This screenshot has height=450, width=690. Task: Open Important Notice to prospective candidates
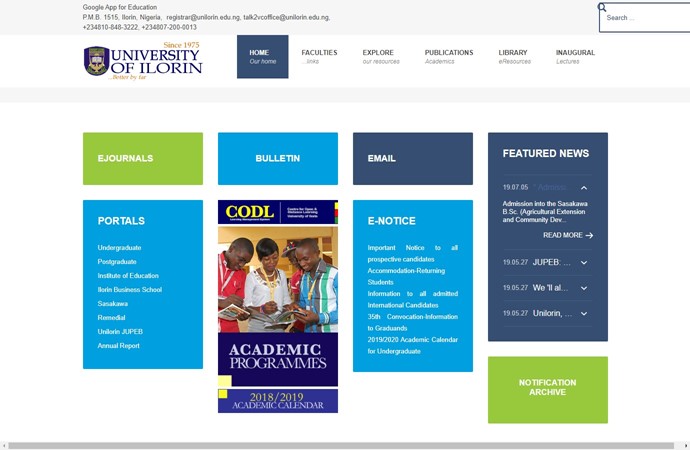pos(413,253)
